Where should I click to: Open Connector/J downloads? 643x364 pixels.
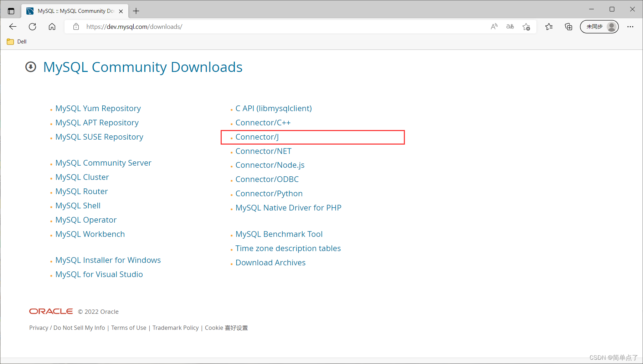click(257, 137)
